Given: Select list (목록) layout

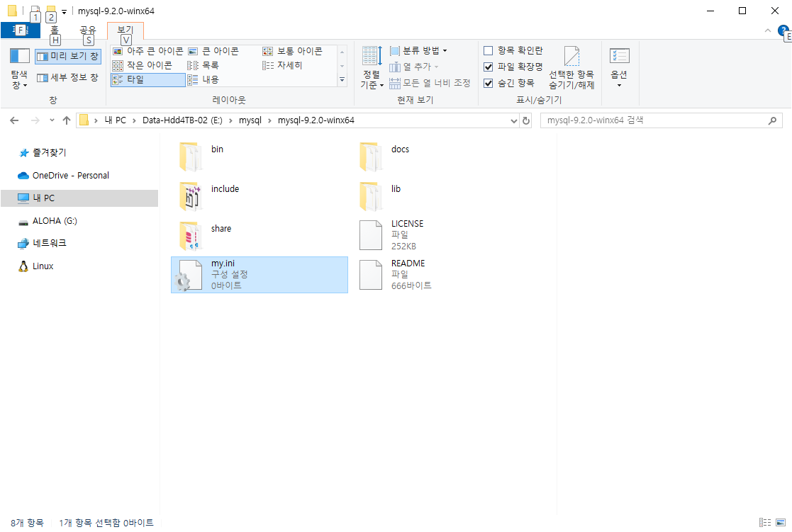Looking at the screenshot, I should 203,65.
